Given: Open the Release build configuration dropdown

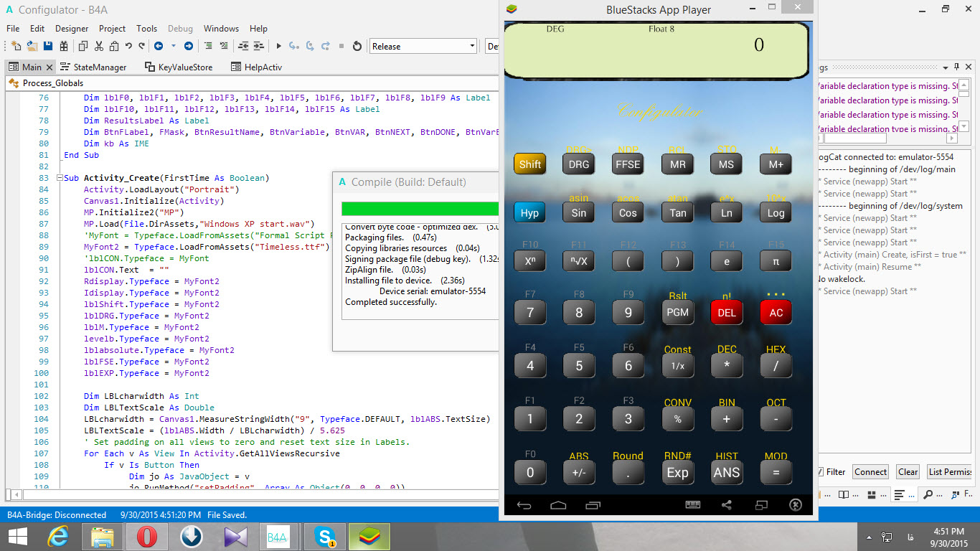Looking at the screenshot, I should pyautogui.click(x=423, y=47).
